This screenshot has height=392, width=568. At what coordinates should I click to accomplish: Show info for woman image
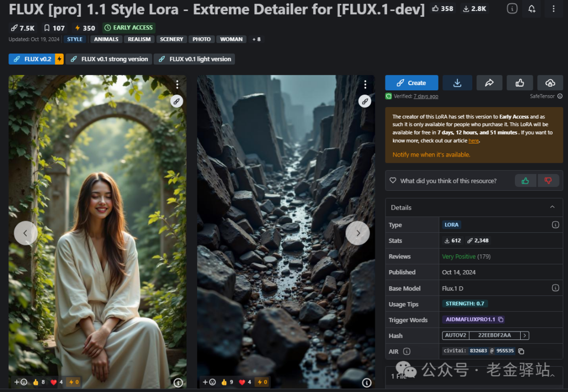tap(178, 383)
